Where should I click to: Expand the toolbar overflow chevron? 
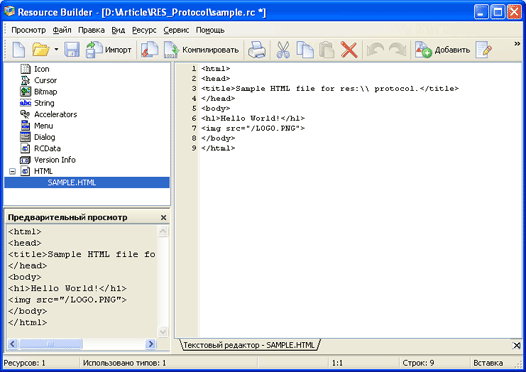click(517, 44)
